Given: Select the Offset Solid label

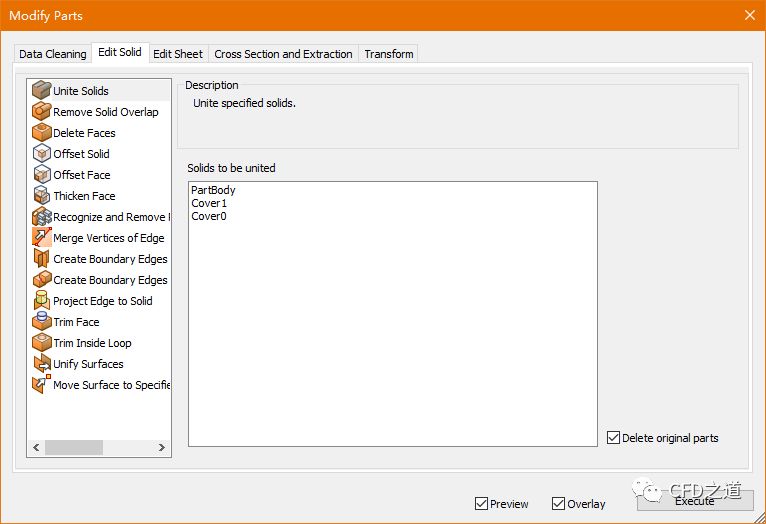Looking at the screenshot, I should (x=81, y=154).
